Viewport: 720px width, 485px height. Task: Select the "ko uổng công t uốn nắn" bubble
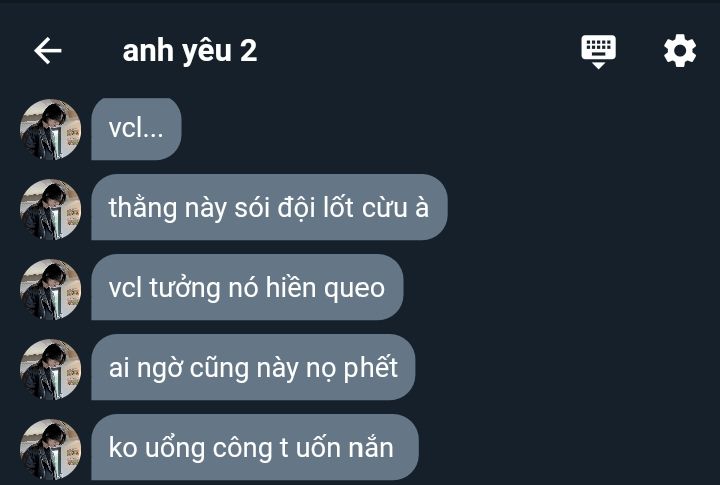[x=255, y=447]
